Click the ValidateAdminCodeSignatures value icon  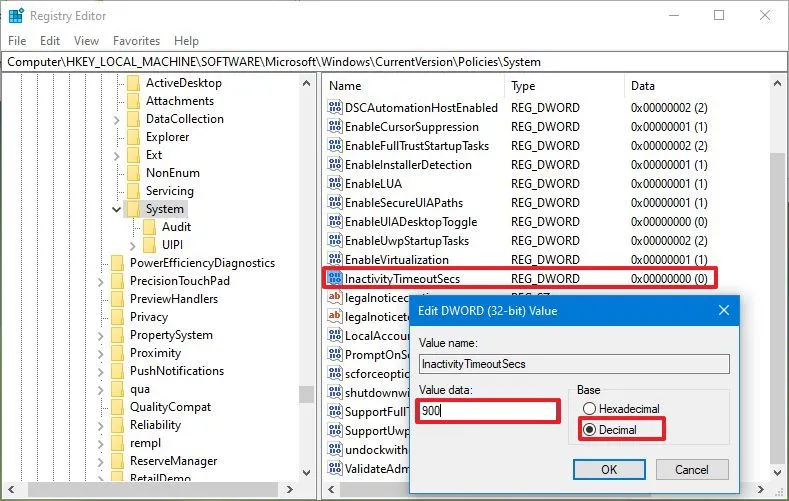pyautogui.click(x=335, y=468)
